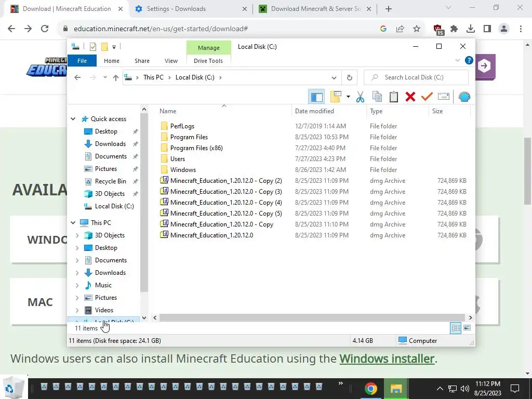Click the Windows installer link on webpage
532x399 pixels.
click(387, 358)
